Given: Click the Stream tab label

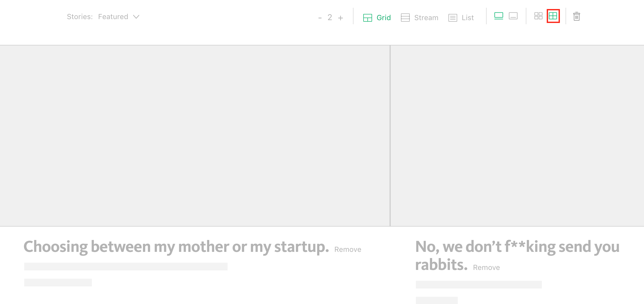Looking at the screenshot, I should coord(426,18).
